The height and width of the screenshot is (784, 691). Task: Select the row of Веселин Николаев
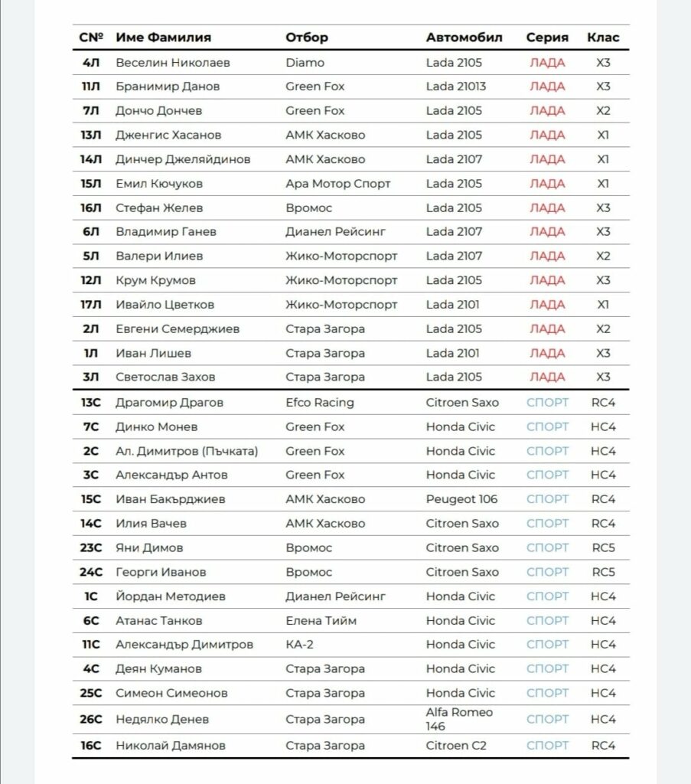pyautogui.click(x=350, y=63)
